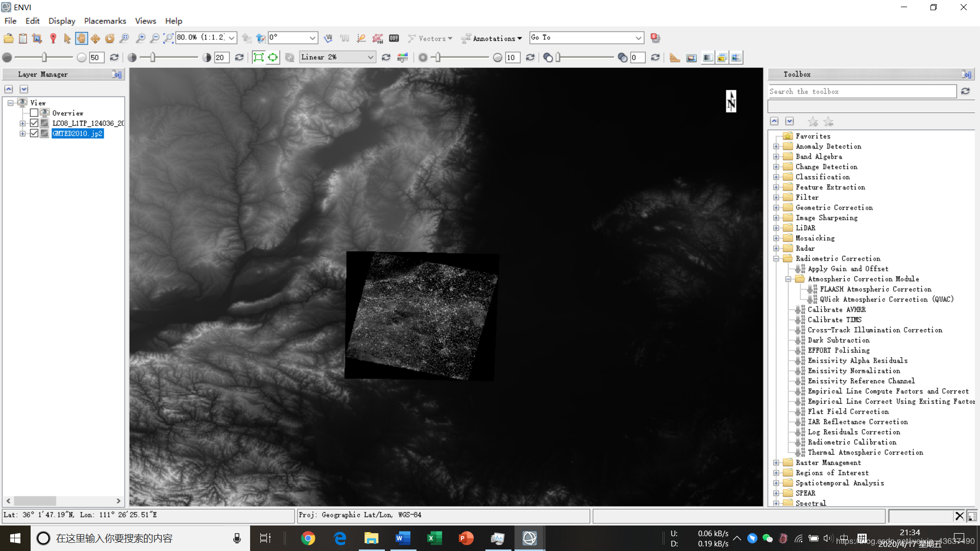980x551 pixels.
Task: Open the Display menu
Action: [61, 21]
